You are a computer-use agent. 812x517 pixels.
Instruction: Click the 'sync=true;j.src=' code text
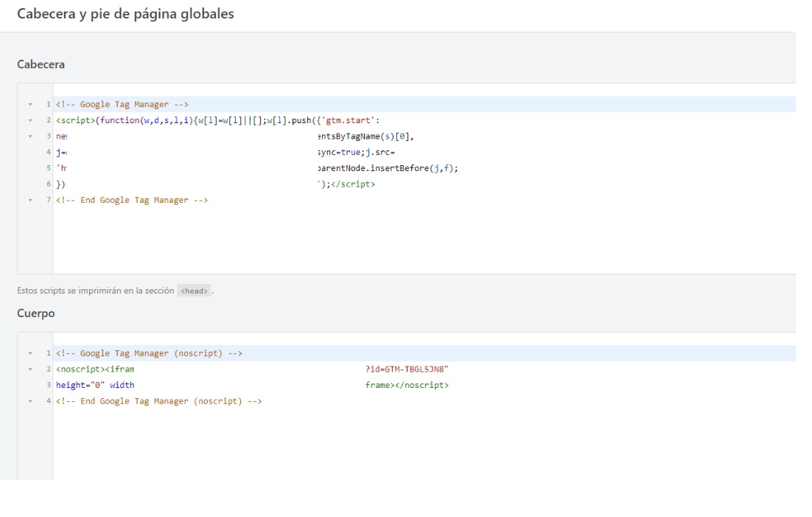pos(357,153)
